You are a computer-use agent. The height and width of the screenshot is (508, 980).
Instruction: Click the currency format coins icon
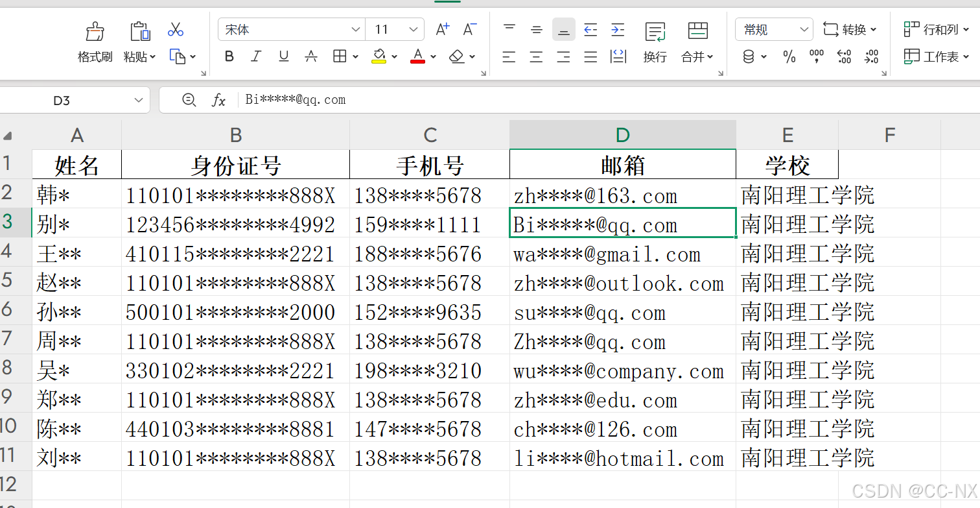tap(749, 57)
